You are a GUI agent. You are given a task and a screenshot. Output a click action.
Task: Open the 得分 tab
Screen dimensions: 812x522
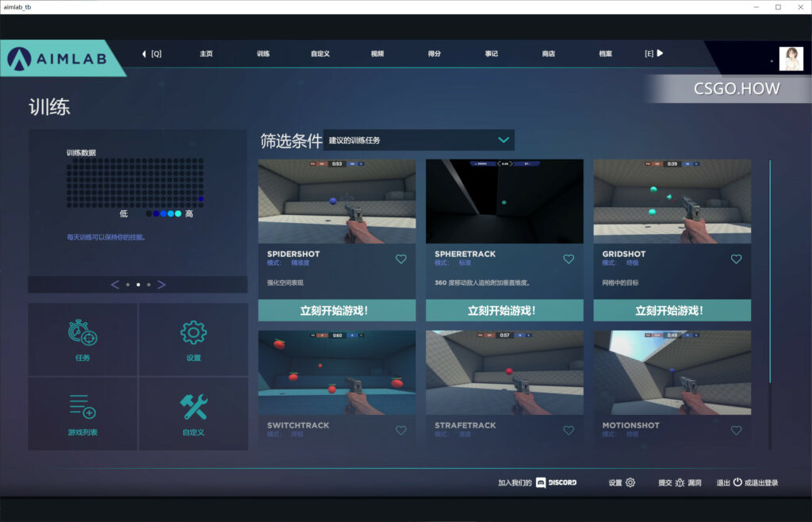click(434, 54)
